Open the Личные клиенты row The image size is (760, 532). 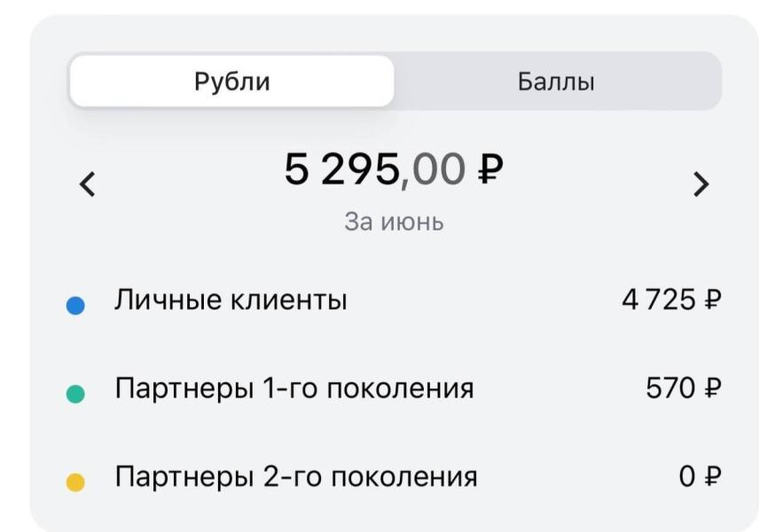(x=394, y=300)
